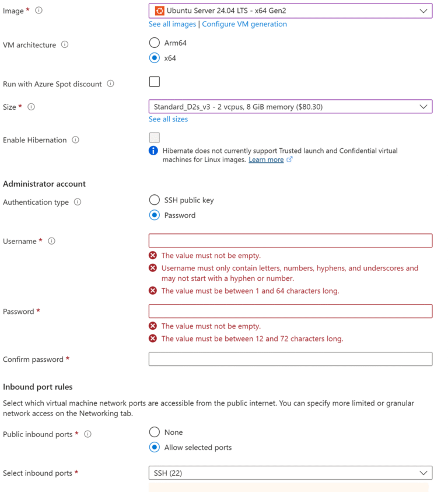448x492 pixels.
Task: Click the info icon next to VM architecture
Action: click(x=64, y=44)
